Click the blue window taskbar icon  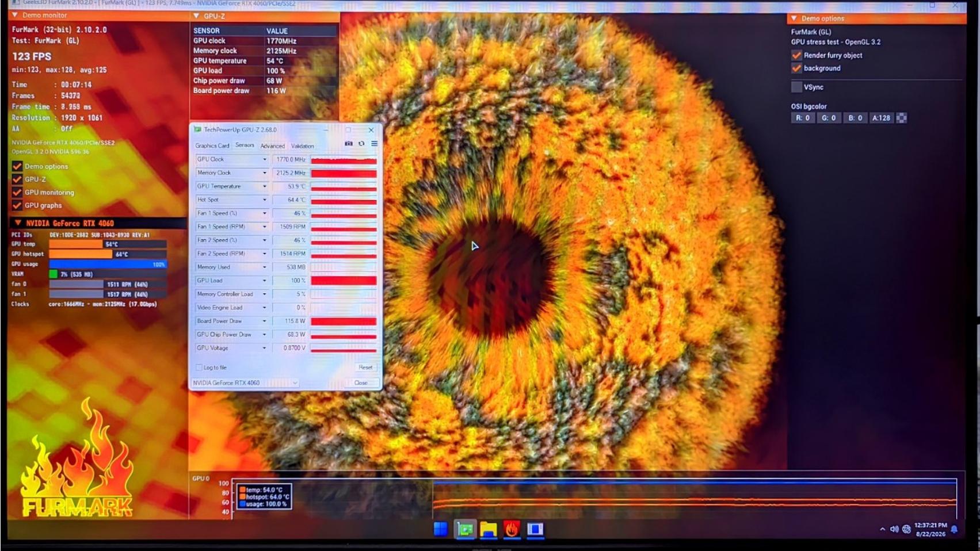click(535, 529)
